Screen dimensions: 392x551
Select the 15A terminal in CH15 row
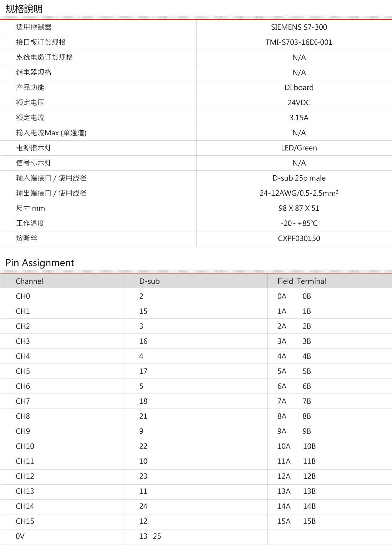coord(284,521)
